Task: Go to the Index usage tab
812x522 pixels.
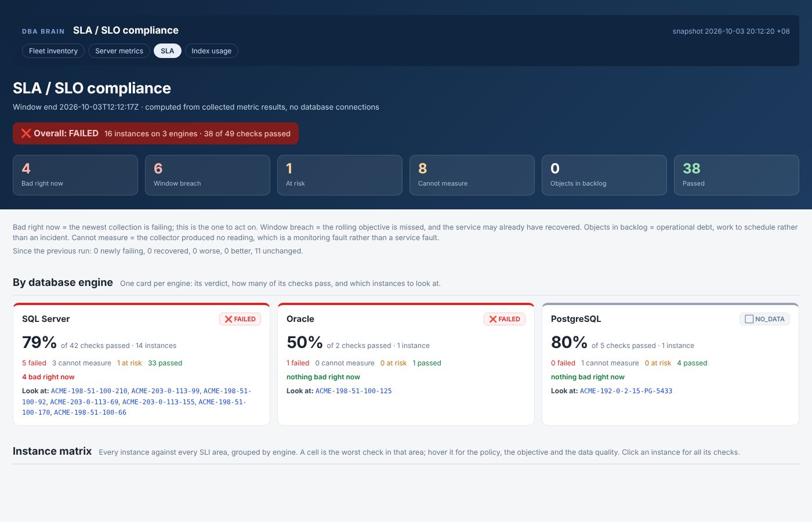Action: (212, 51)
